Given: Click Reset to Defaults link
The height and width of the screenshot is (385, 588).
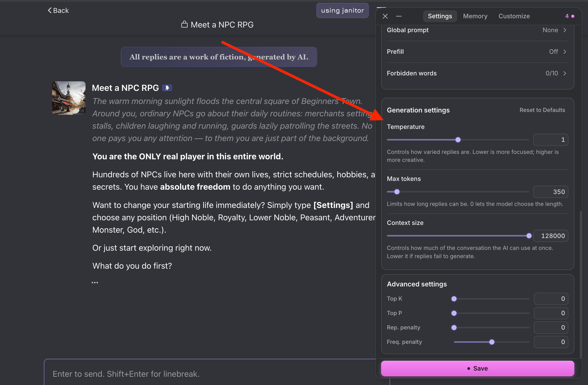Looking at the screenshot, I should [542, 110].
